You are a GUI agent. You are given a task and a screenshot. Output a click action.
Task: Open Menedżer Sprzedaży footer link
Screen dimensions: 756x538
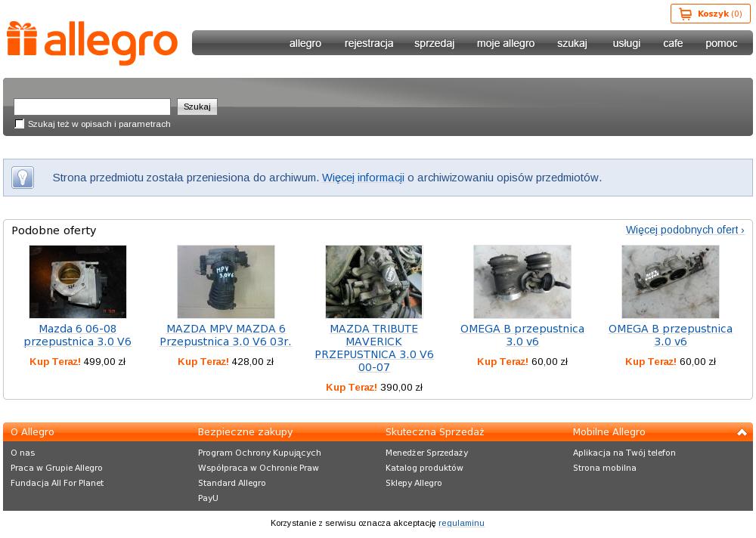pos(426,453)
